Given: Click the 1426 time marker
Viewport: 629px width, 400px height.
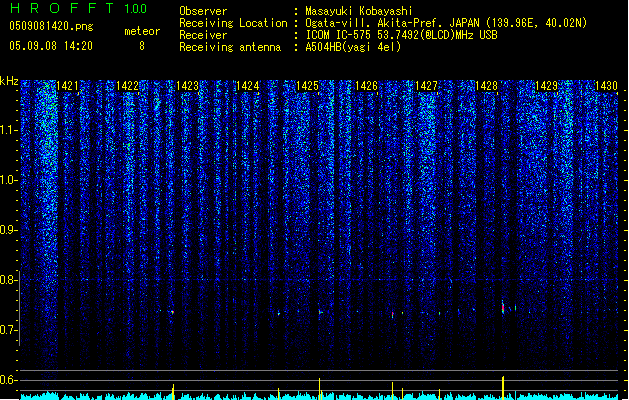Looking at the screenshot, I should (x=367, y=86).
